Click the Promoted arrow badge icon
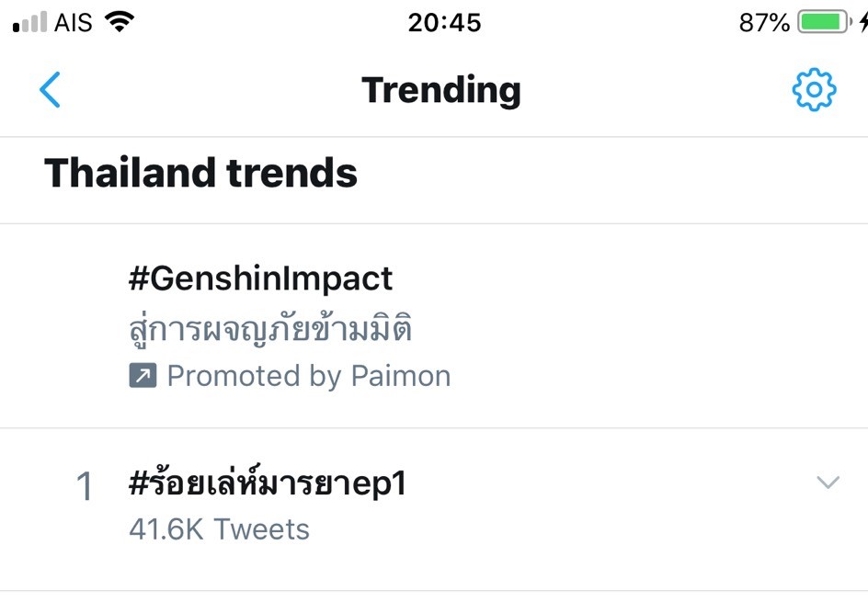 pyautogui.click(x=143, y=375)
